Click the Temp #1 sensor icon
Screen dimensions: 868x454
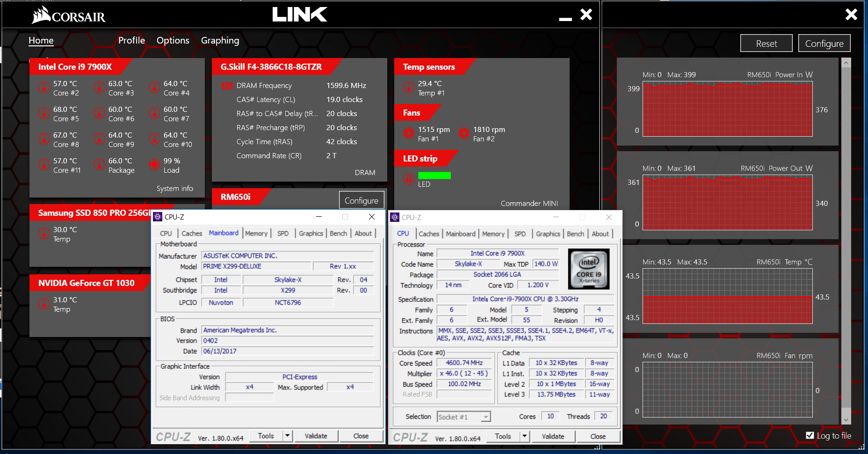coord(409,88)
